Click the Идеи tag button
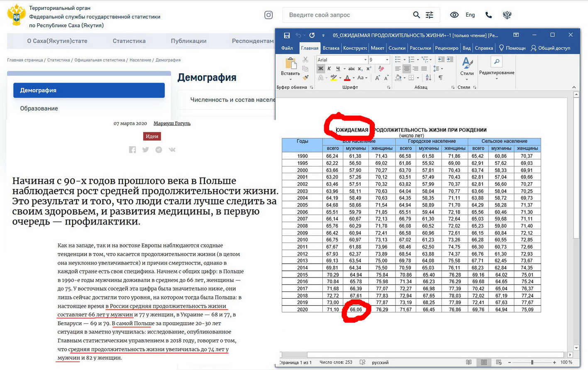The height and width of the screenshot is (370, 588). coord(152,136)
